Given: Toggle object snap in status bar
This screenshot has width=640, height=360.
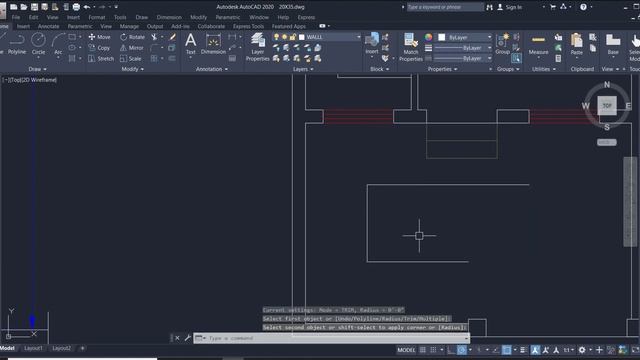Looking at the screenshot, I should coord(507,350).
